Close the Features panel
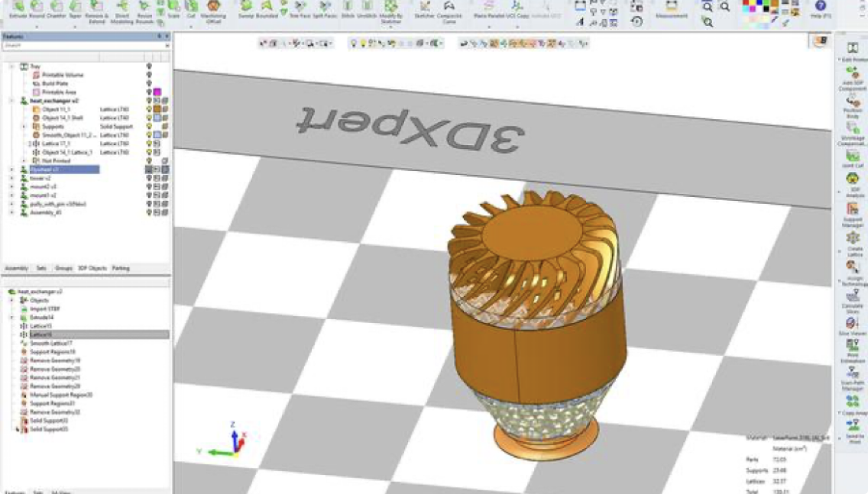Screen dimensions: 868x494 coord(167,37)
